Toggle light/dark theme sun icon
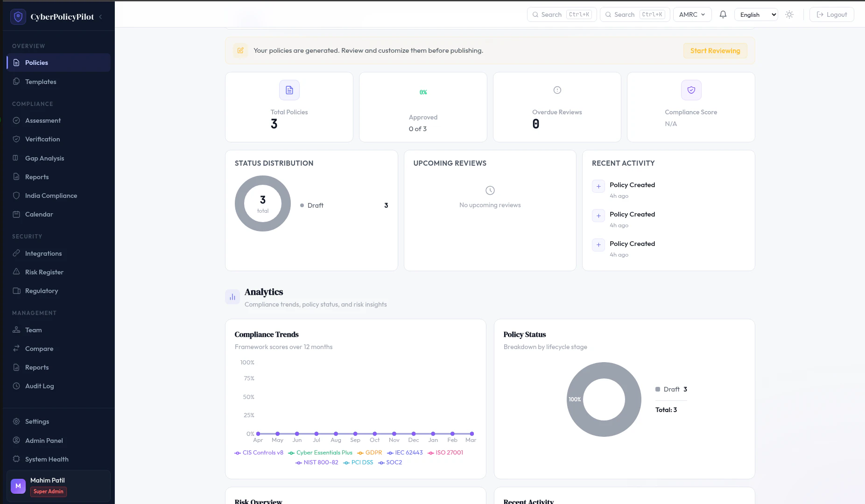Viewport: 865px width, 504px height. (789, 14)
